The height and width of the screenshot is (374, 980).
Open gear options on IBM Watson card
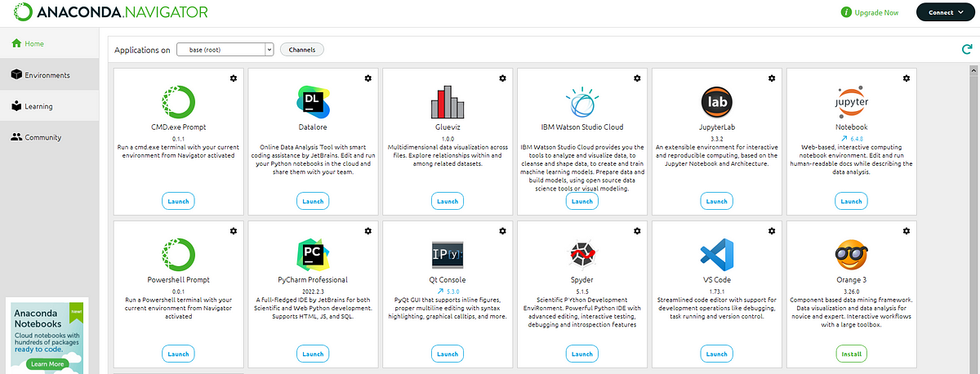point(637,78)
